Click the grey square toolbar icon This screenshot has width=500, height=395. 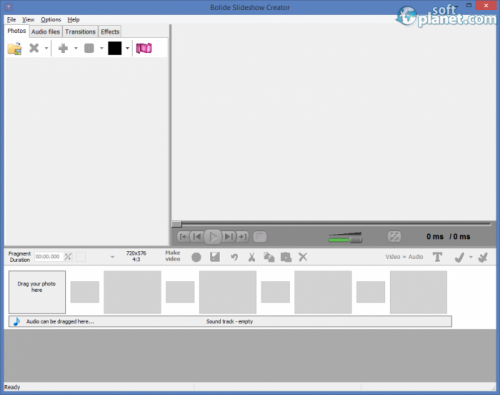[x=89, y=48]
